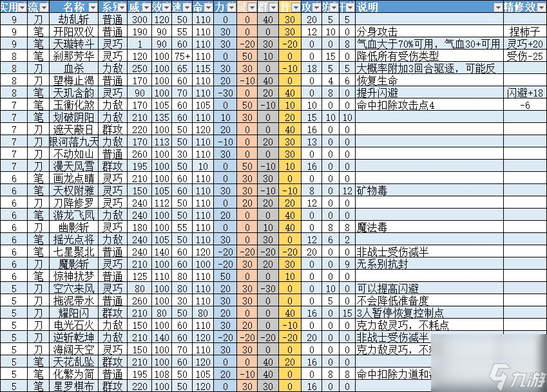Select the 受伤-25 cell

525,56
